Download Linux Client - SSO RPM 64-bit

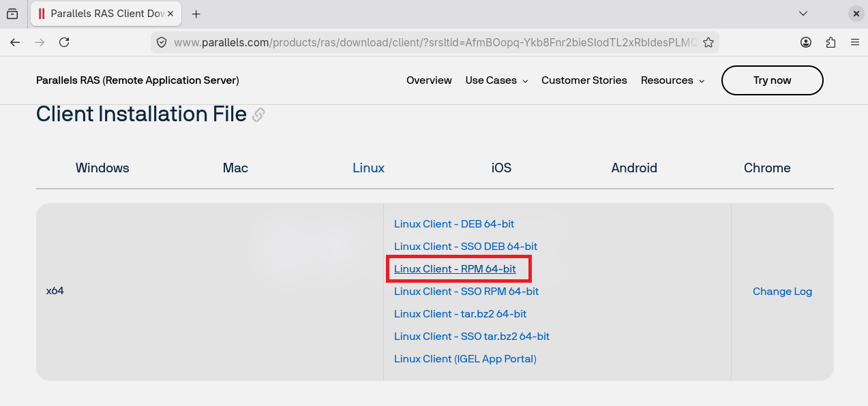pos(466,292)
